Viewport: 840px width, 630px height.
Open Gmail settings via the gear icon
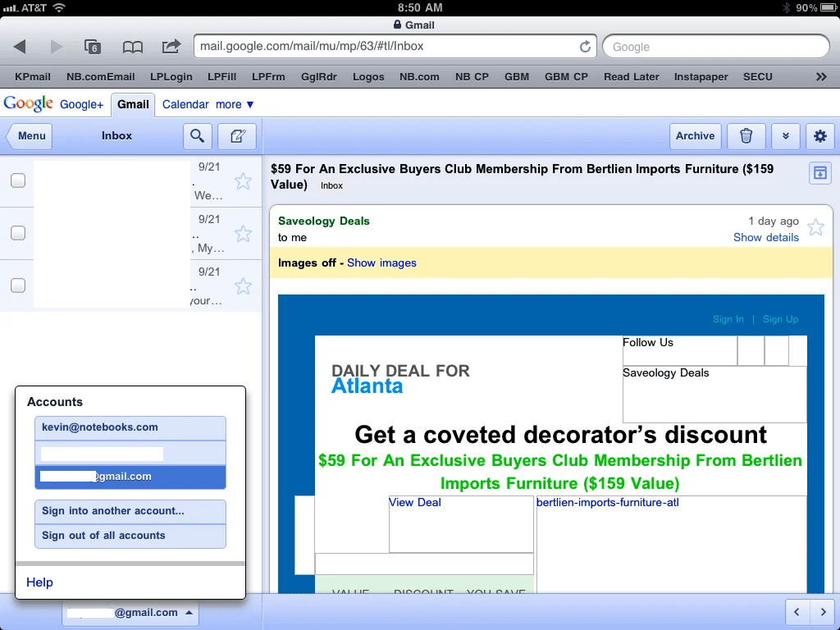coord(819,136)
